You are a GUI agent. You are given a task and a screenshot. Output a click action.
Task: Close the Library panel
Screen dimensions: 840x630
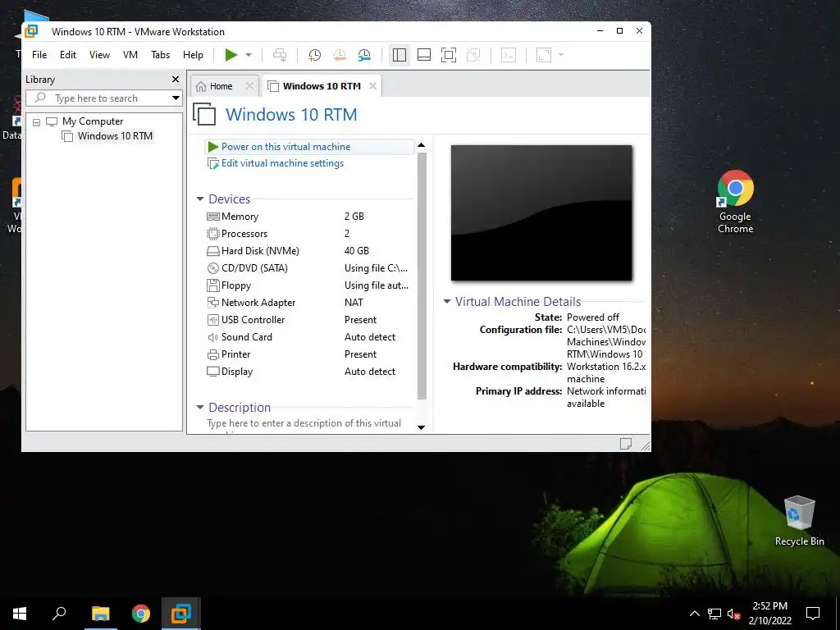point(176,80)
